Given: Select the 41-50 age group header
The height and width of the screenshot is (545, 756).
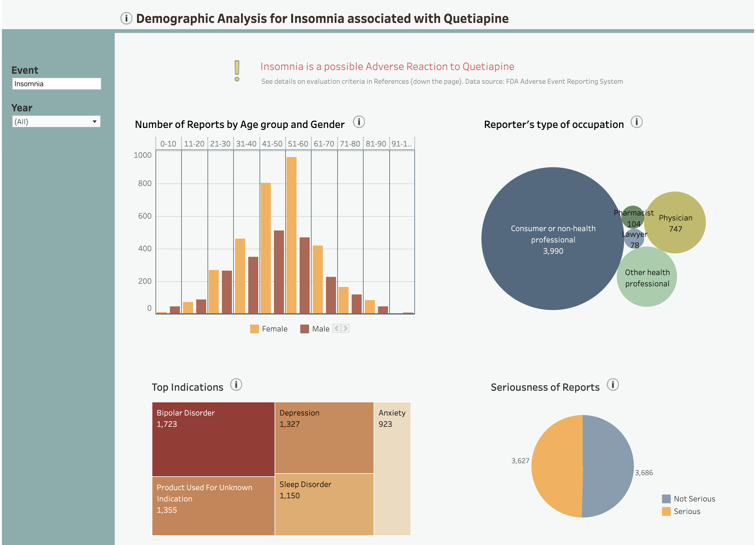Looking at the screenshot, I should 272,144.
